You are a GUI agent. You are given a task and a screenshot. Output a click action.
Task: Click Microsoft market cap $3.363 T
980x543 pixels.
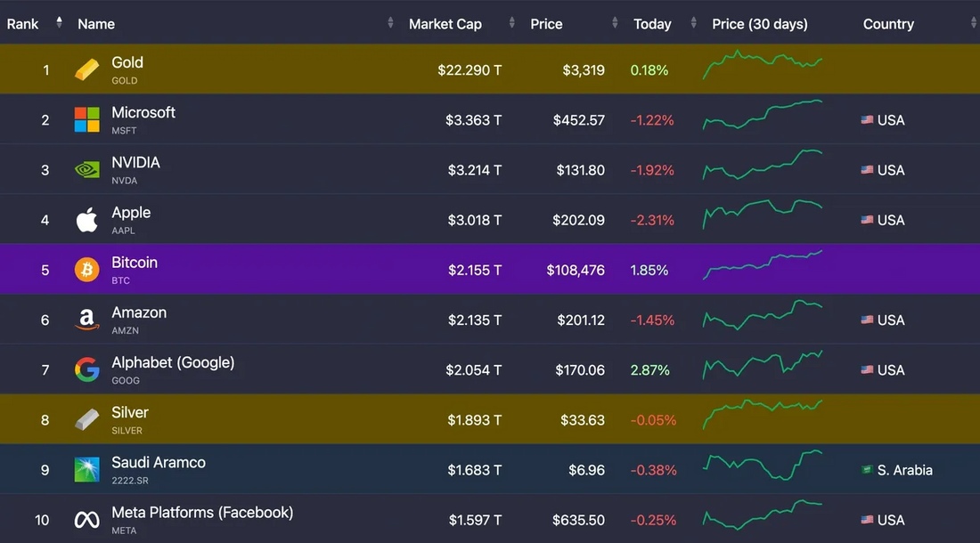(x=473, y=120)
